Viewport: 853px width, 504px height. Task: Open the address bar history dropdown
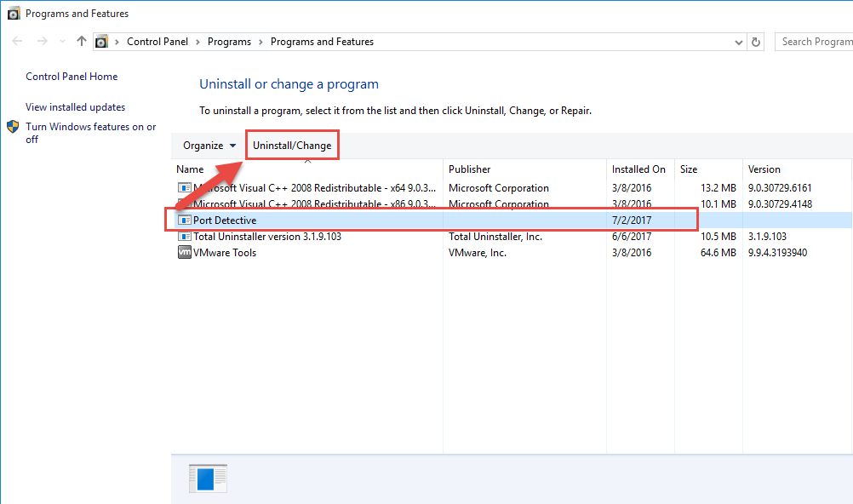point(738,41)
